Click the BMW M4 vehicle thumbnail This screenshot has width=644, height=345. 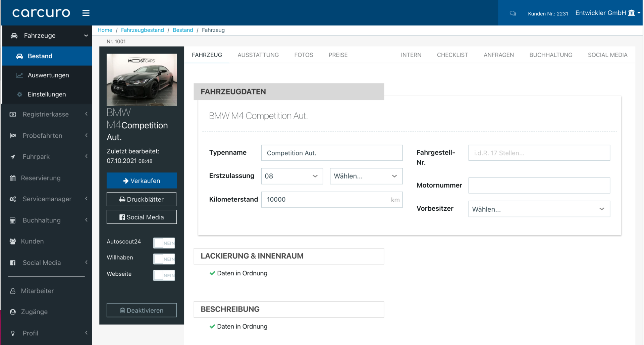[142, 80]
